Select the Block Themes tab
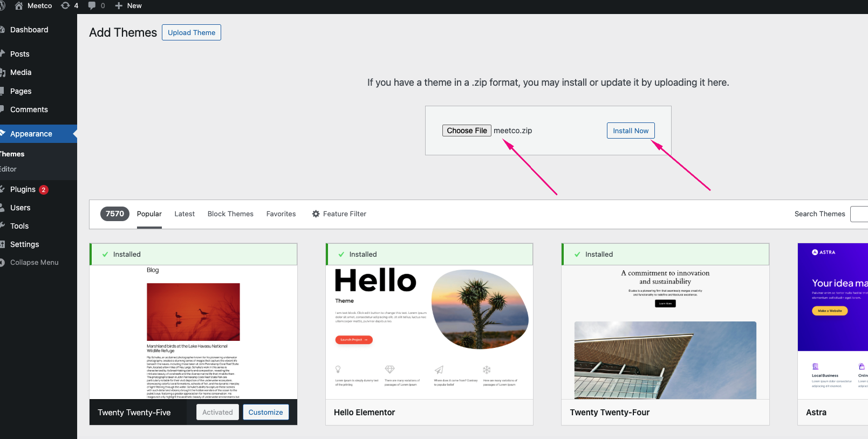The width and height of the screenshot is (868, 439). coord(230,214)
